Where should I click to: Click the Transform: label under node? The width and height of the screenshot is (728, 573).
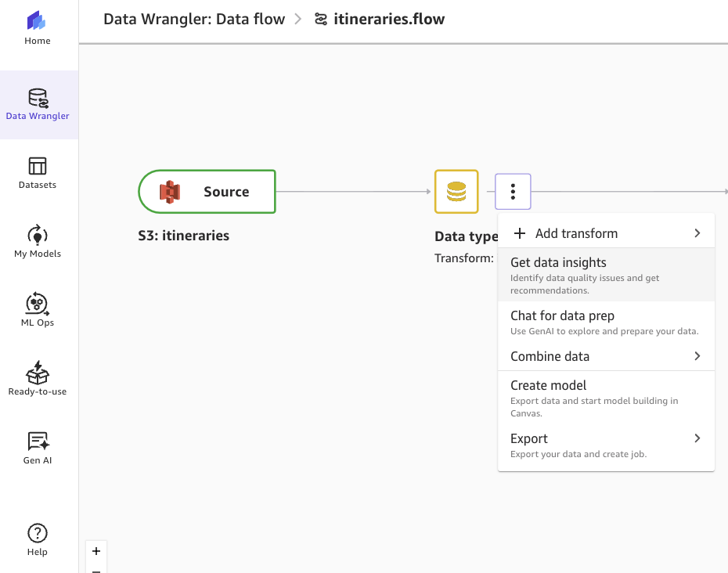point(464,258)
